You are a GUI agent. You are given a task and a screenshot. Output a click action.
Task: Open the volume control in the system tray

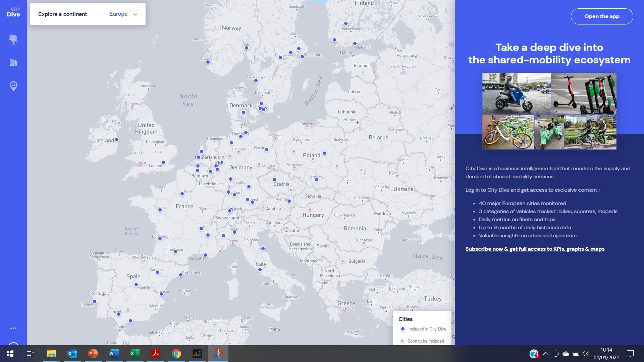pyautogui.click(x=586, y=353)
